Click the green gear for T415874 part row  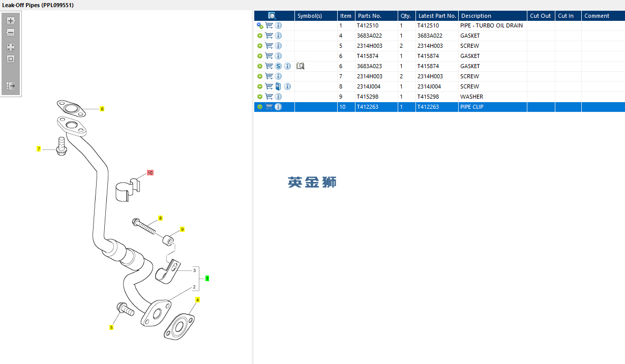(260, 56)
